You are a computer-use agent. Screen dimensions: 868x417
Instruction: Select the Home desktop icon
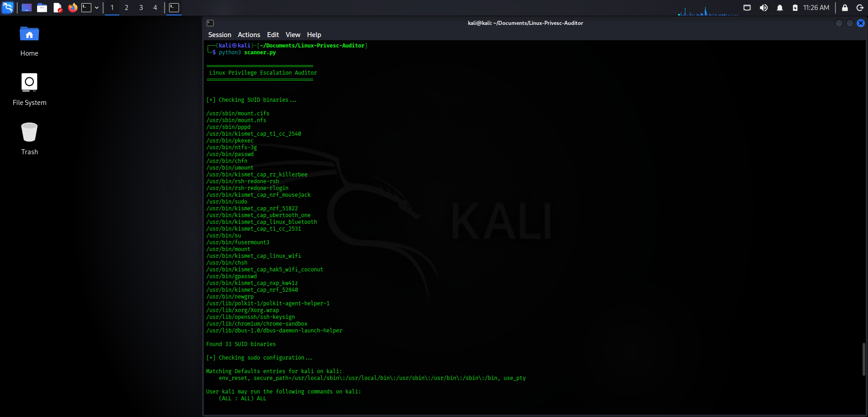[29, 41]
